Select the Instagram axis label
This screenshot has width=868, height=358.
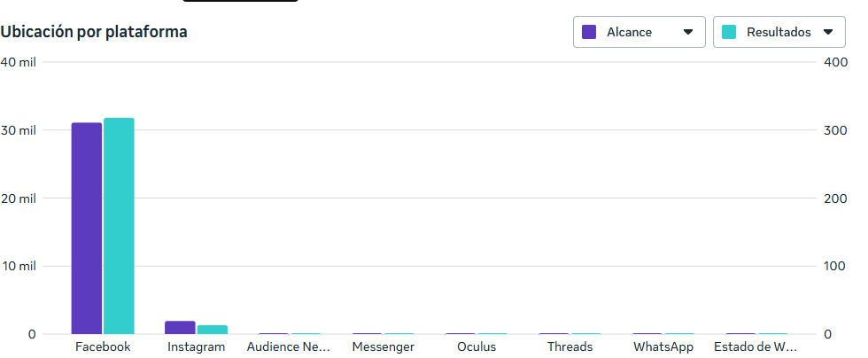[196, 346]
